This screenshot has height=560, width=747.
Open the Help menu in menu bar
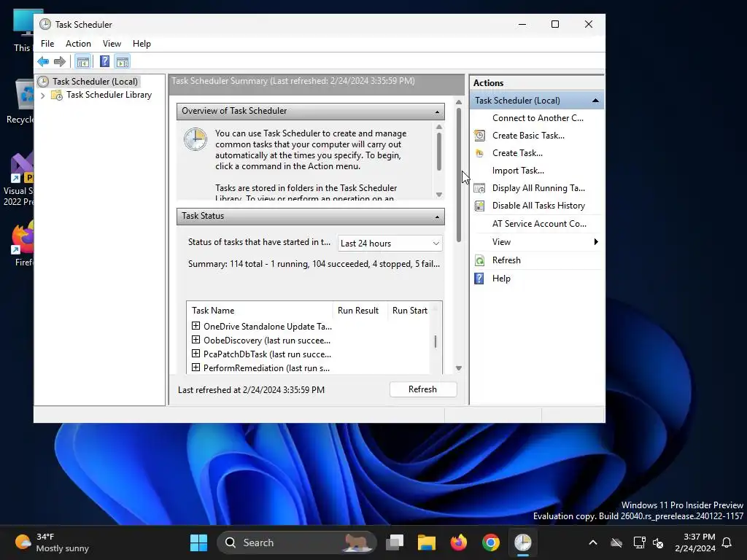tap(142, 43)
